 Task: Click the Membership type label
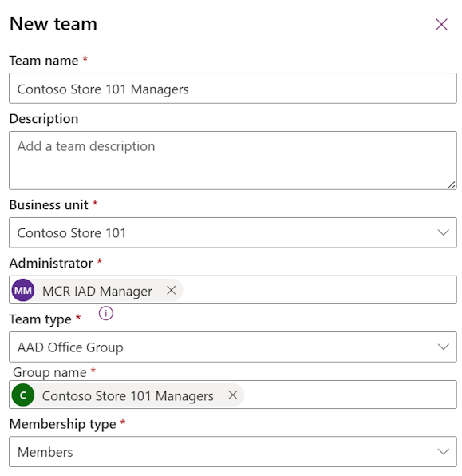tap(62, 424)
